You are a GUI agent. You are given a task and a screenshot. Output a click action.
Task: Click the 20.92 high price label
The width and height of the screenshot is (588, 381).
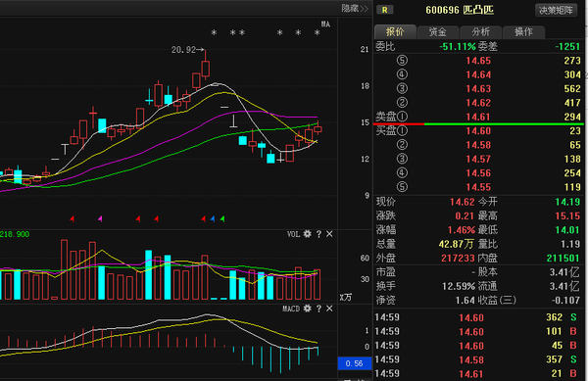coord(184,49)
